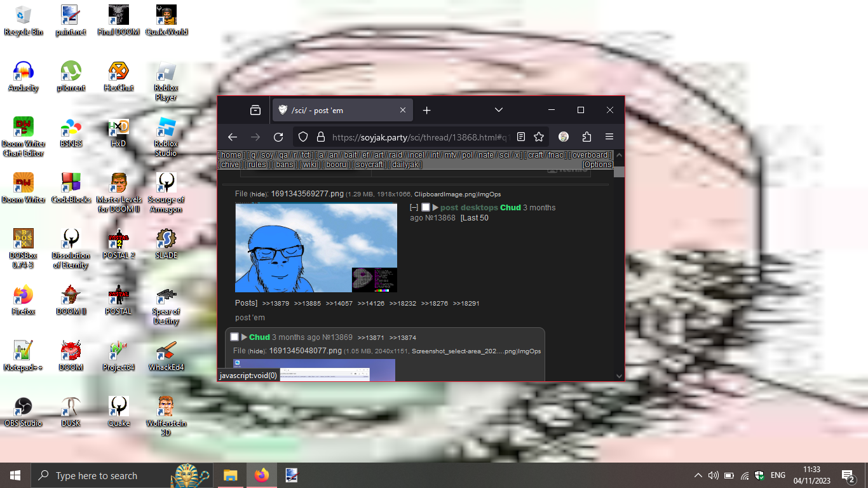Tick the checkbox on post №13869
The image size is (868, 488).
coord(234,337)
